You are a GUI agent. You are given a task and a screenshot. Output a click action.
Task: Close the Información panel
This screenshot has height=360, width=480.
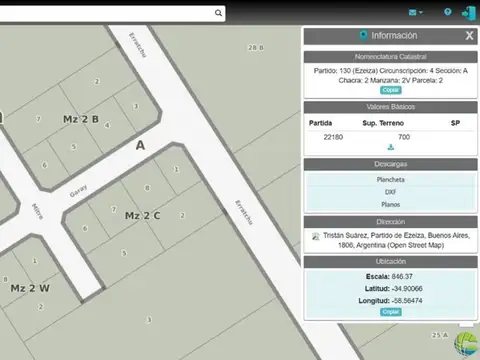469,36
